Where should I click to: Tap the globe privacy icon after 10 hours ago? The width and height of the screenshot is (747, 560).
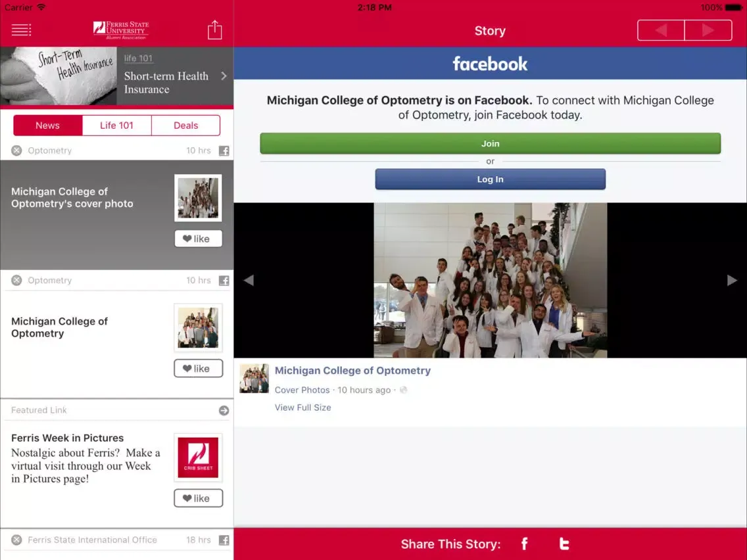[404, 390]
